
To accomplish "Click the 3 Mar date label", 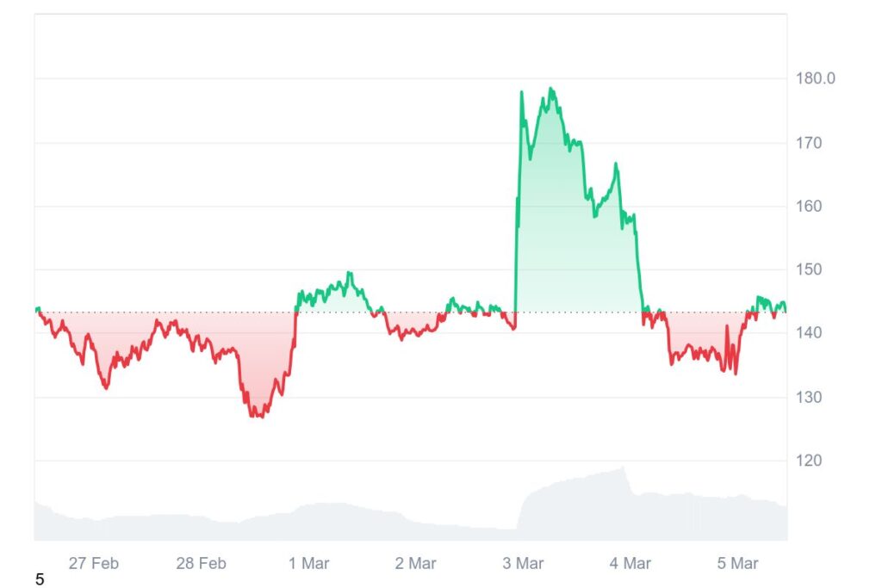I will coord(523,564).
